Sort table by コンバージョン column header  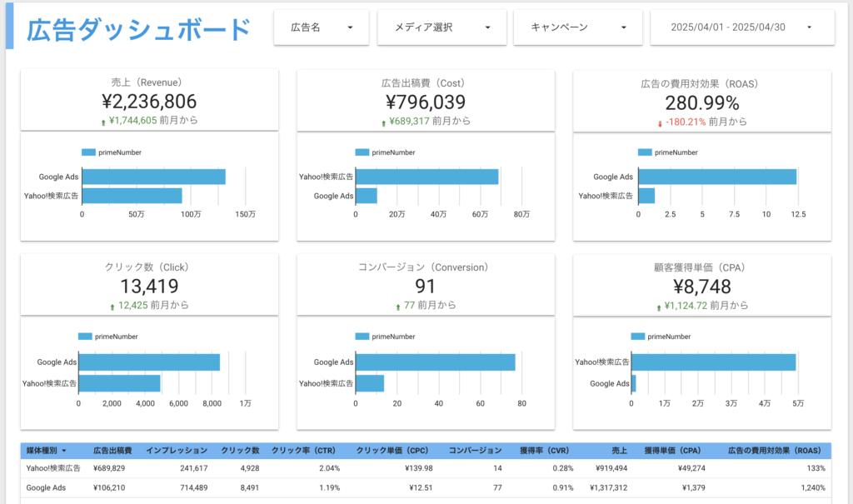click(475, 450)
